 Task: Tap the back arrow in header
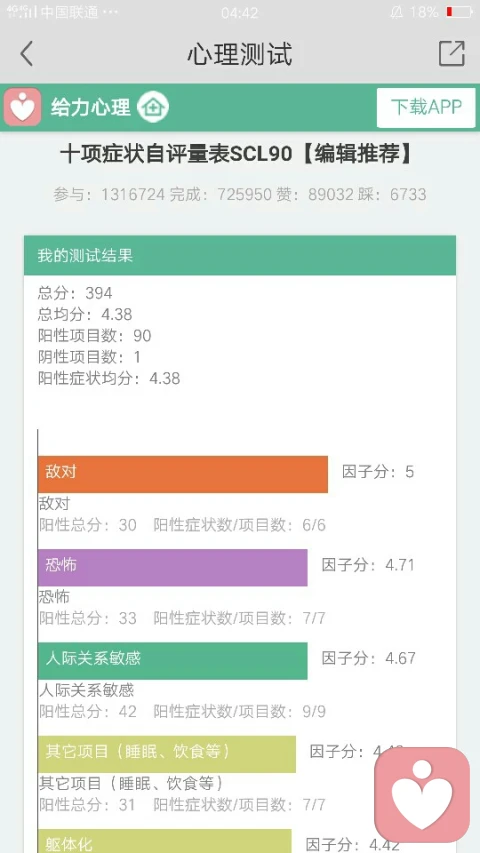click(x=26, y=54)
